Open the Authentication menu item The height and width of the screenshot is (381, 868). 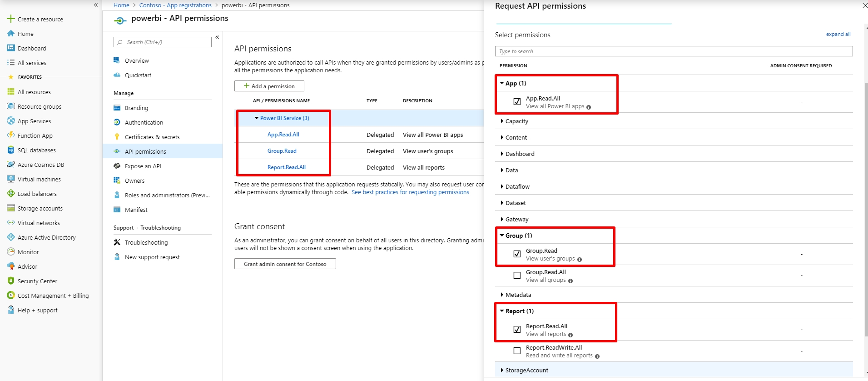coord(144,122)
